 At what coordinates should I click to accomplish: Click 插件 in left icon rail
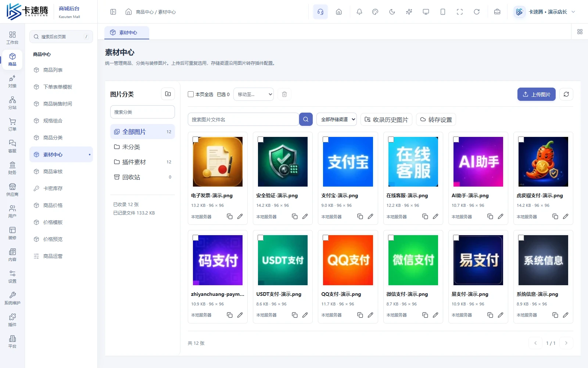tap(12, 320)
